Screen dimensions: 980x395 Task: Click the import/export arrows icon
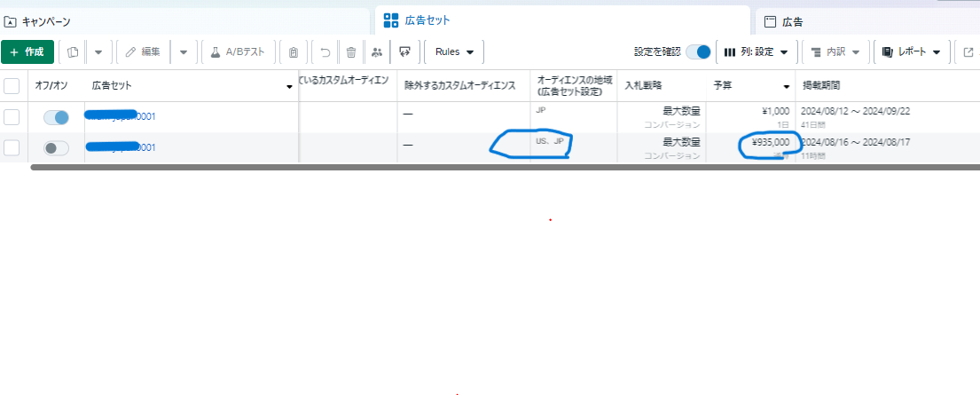tap(405, 52)
